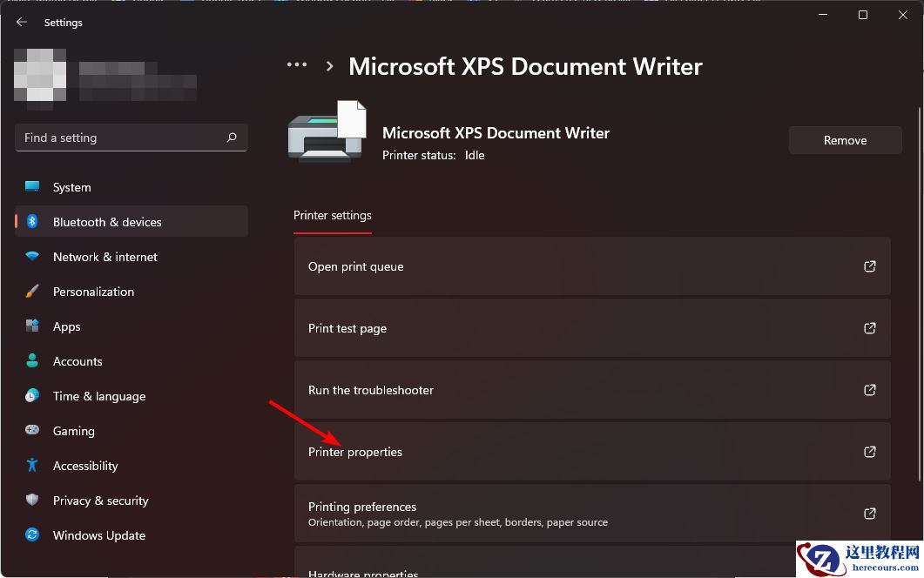924x578 pixels.
Task: Click the vertical scrollbar on the right
Action: 918,261
